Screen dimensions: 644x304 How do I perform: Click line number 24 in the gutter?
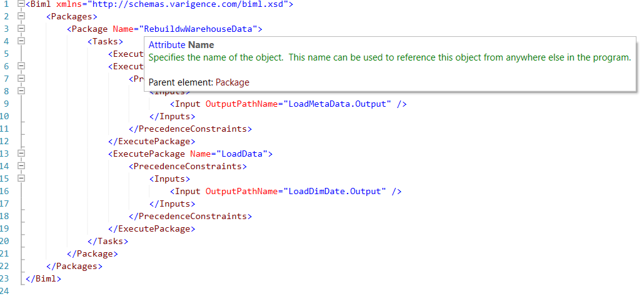point(5,292)
